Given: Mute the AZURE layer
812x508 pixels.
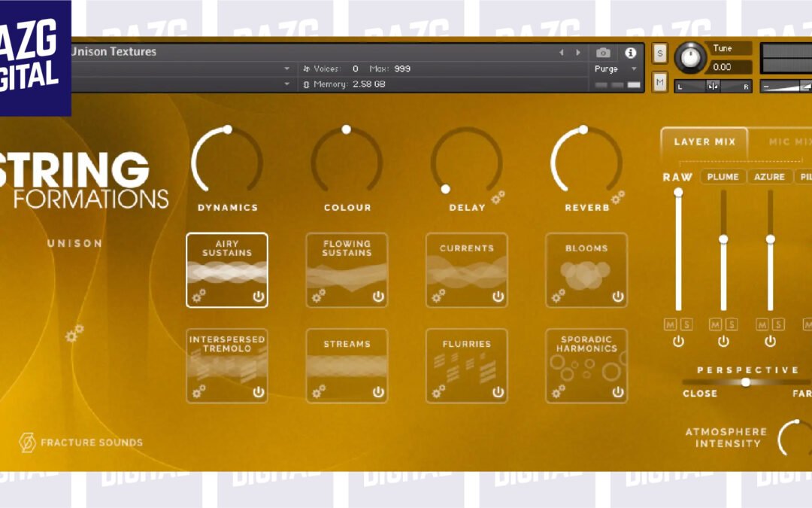Looking at the screenshot, I should click(762, 324).
